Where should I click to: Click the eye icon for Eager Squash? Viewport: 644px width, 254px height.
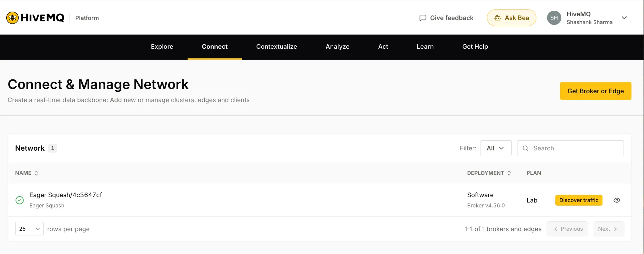617,200
